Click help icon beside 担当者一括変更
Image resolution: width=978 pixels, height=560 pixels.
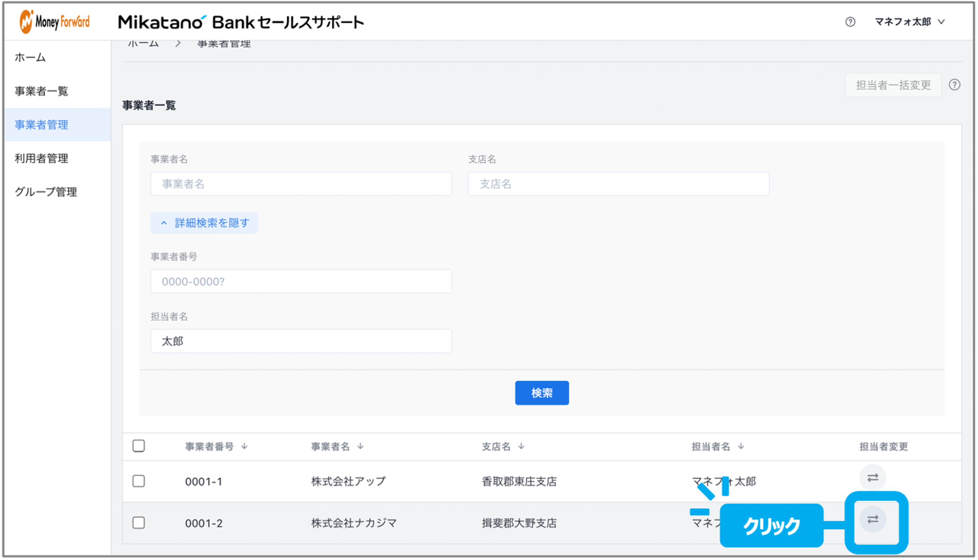954,84
